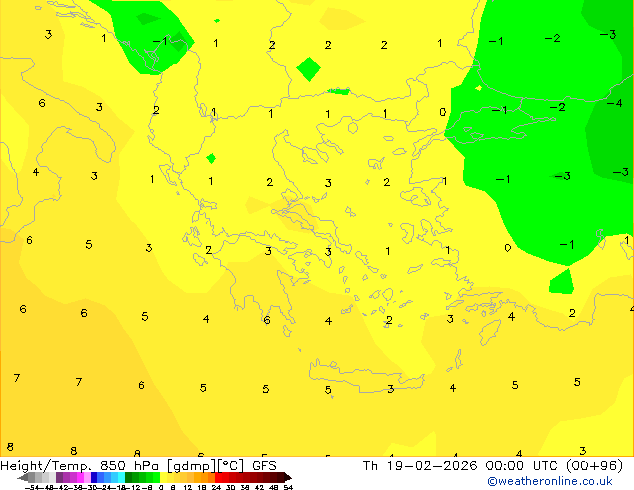Image resolution: width=634 pixels, height=490 pixels.
Task: Click the "12" legend scale label
Action: click(x=188, y=487)
